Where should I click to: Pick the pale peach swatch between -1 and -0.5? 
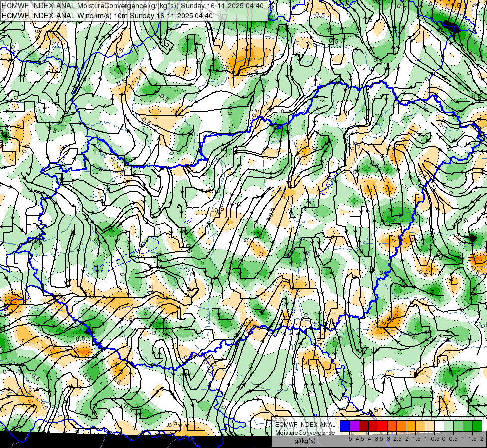pyautogui.click(x=430, y=426)
